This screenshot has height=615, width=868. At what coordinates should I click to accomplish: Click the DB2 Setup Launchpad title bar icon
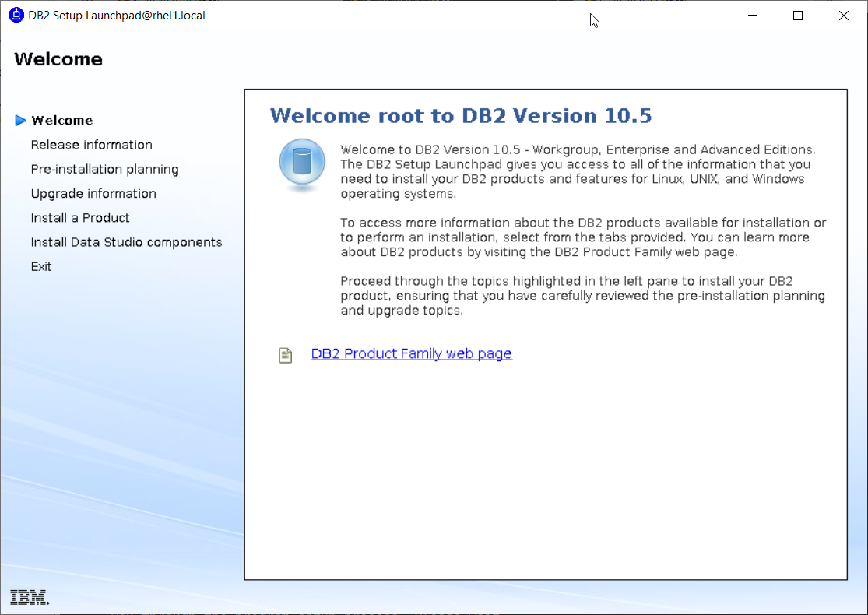click(x=16, y=15)
